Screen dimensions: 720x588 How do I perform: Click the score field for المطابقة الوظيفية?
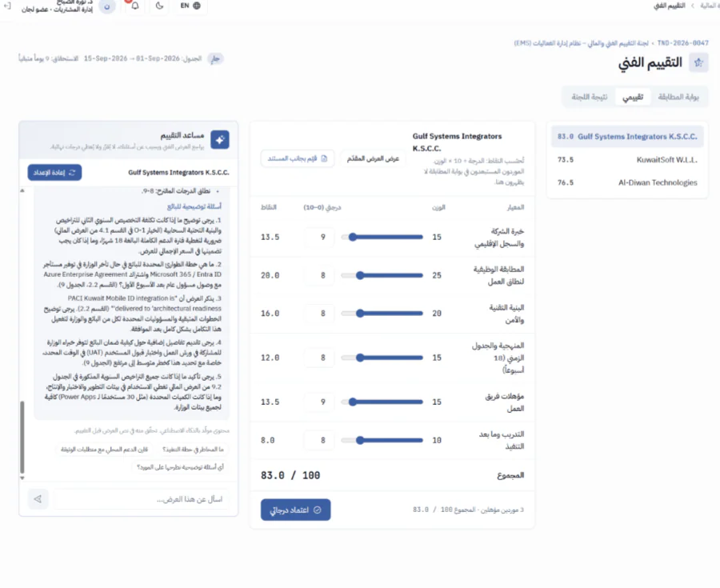tap(319, 275)
